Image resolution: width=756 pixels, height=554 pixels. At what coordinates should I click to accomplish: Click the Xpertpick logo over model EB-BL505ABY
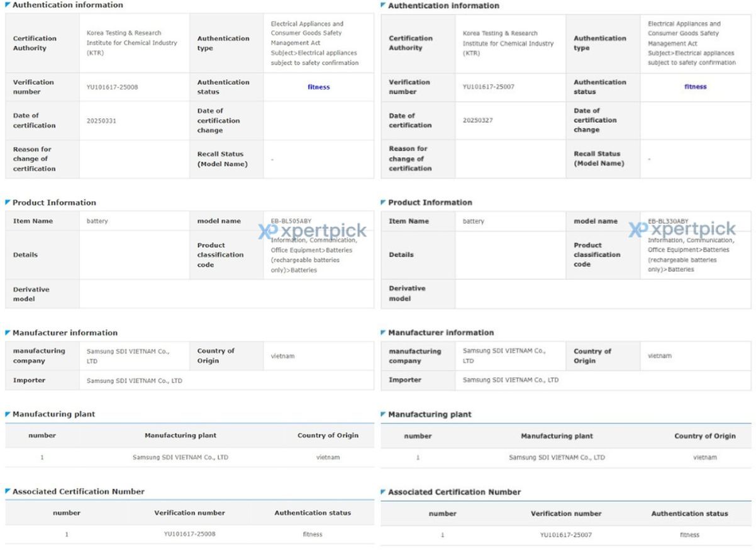point(312,231)
